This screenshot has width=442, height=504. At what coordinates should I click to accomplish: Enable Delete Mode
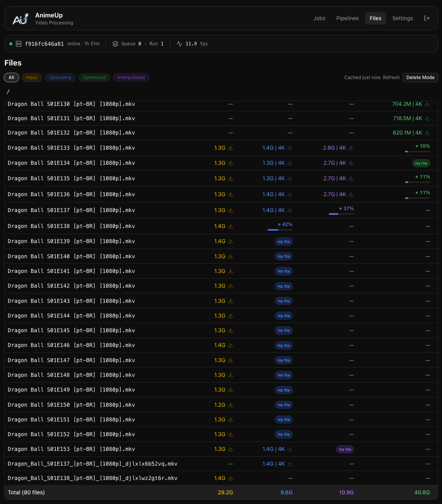(420, 78)
